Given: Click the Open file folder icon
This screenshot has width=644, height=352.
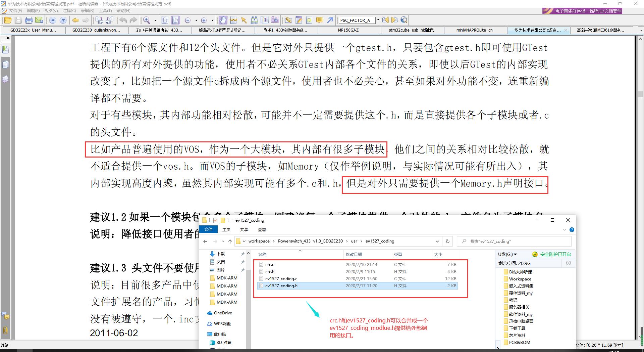Looking at the screenshot, I should (8, 20).
